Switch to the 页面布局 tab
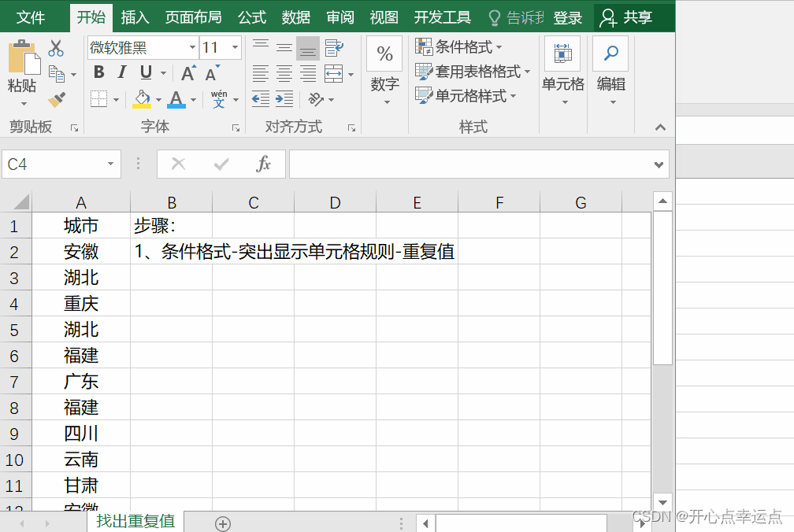Image resolution: width=794 pixels, height=532 pixels. 194,17
